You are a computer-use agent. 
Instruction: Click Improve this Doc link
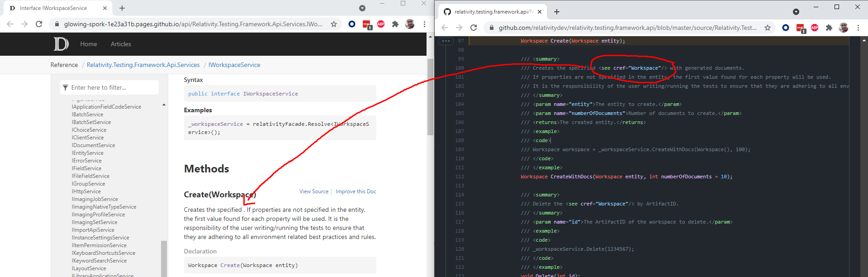coord(356,191)
